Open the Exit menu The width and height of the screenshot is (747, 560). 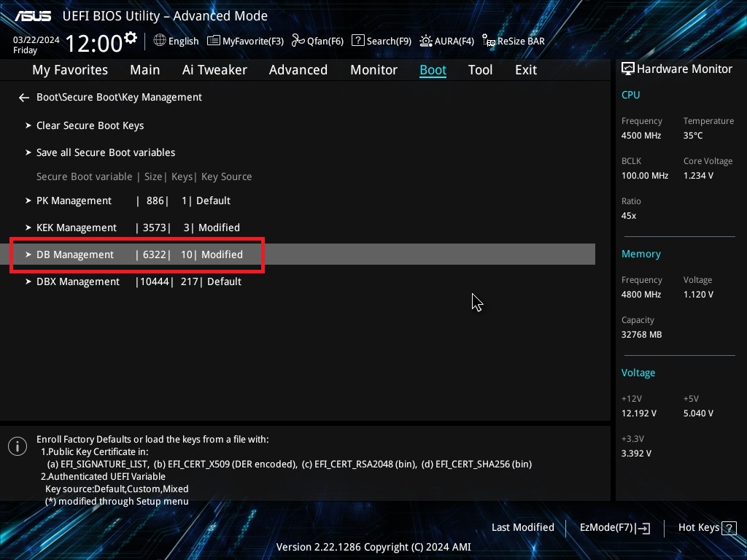[x=525, y=69]
